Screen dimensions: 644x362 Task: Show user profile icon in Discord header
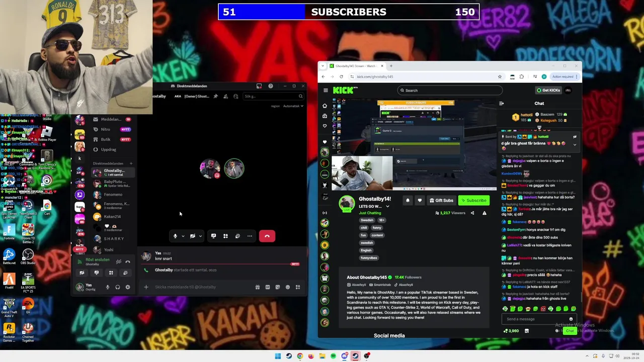click(x=235, y=96)
